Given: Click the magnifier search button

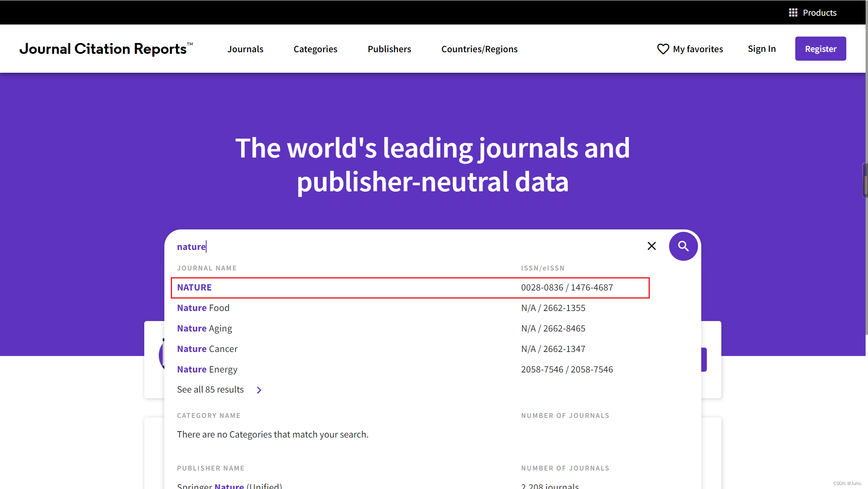Looking at the screenshot, I should click(683, 246).
